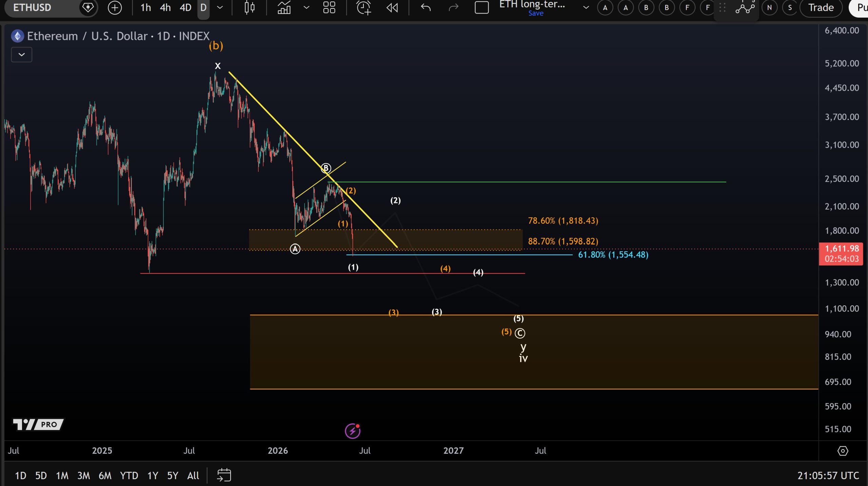Open the symbol diamond badge icon
Screen dimensions: 868x486
click(x=88, y=7)
